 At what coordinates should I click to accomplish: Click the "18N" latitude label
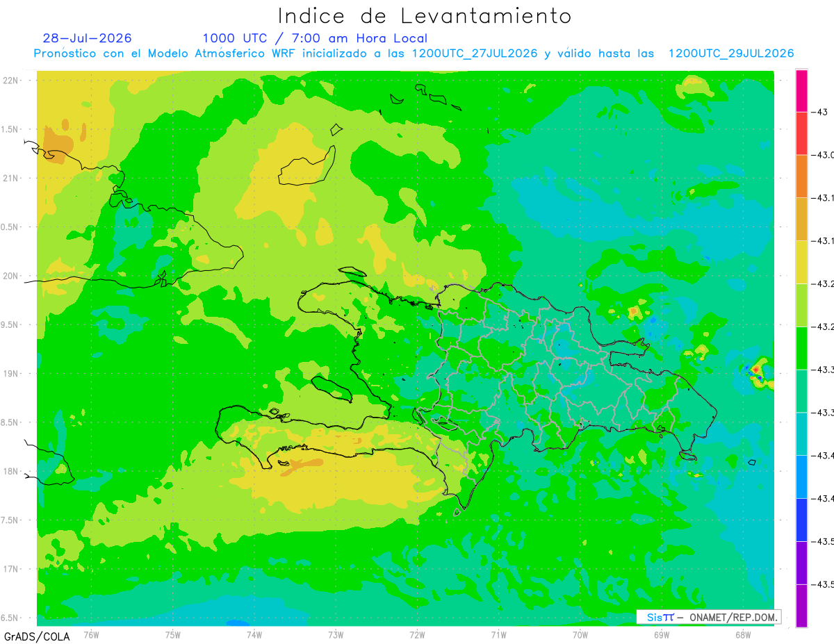point(12,471)
